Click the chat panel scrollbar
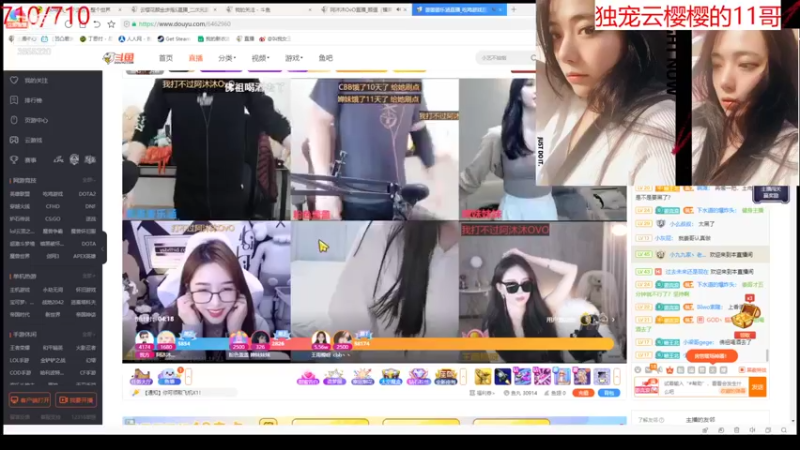 click(767, 354)
